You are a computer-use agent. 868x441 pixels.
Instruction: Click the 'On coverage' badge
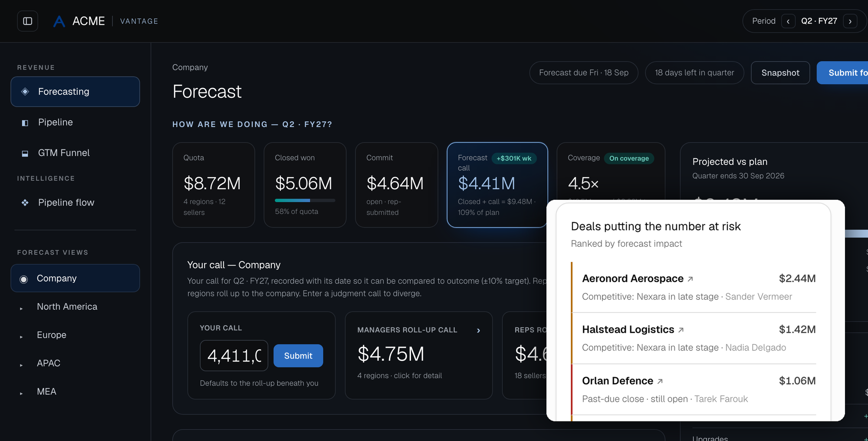click(x=629, y=159)
